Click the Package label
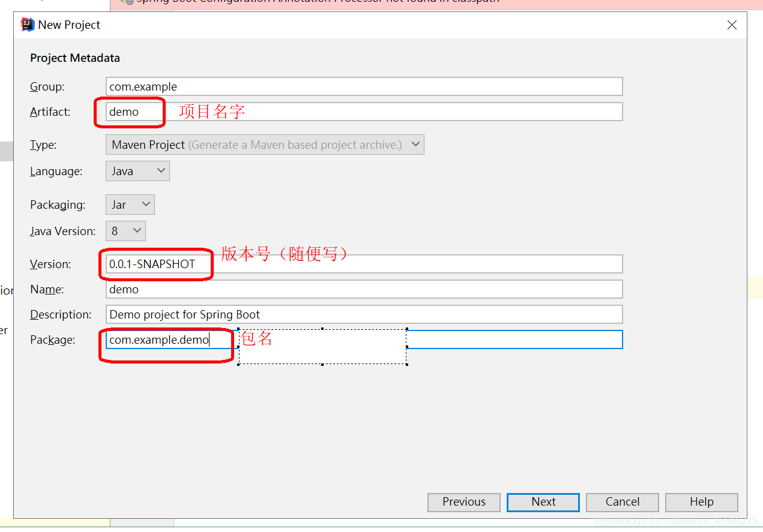 (x=53, y=340)
